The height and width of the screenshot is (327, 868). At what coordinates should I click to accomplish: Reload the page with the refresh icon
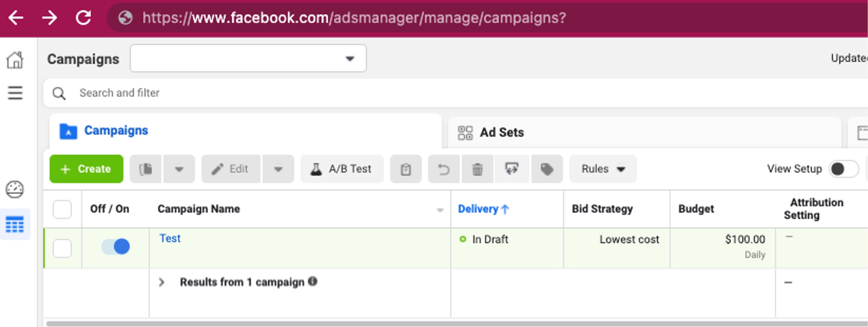click(x=83, y=17)
